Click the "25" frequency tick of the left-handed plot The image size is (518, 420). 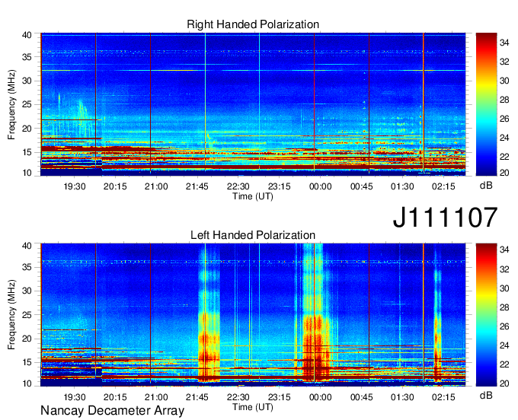tap(27, 315)
